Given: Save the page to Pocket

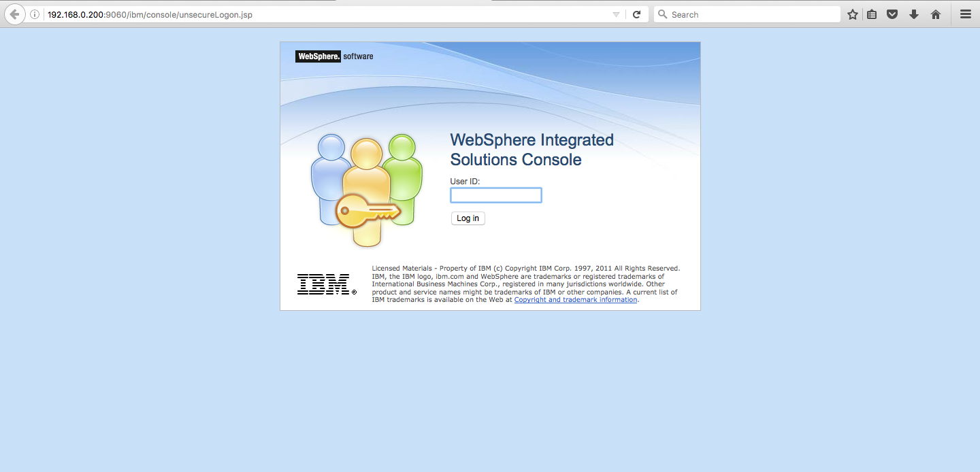Looking at the screenshot, I should [892, 14].
